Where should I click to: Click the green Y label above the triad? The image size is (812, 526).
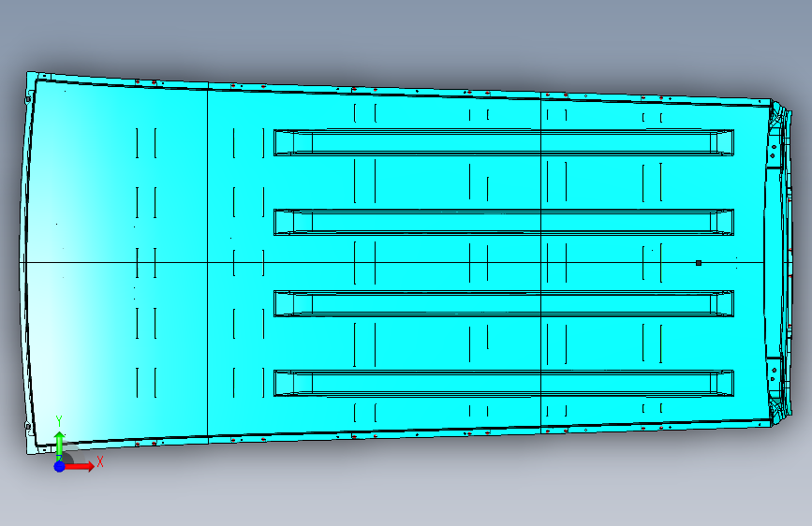tap(59, 421)
